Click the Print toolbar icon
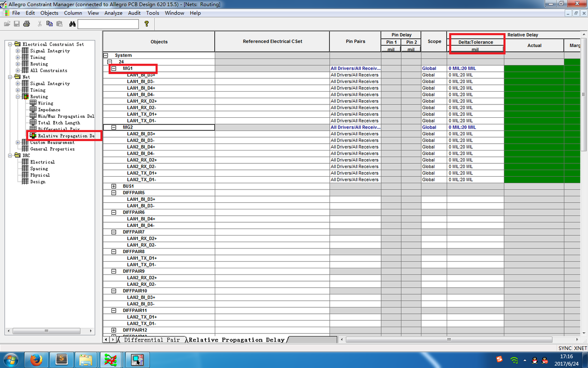Image resolution: width=588 pixels, height=368 pixels. 27,24
